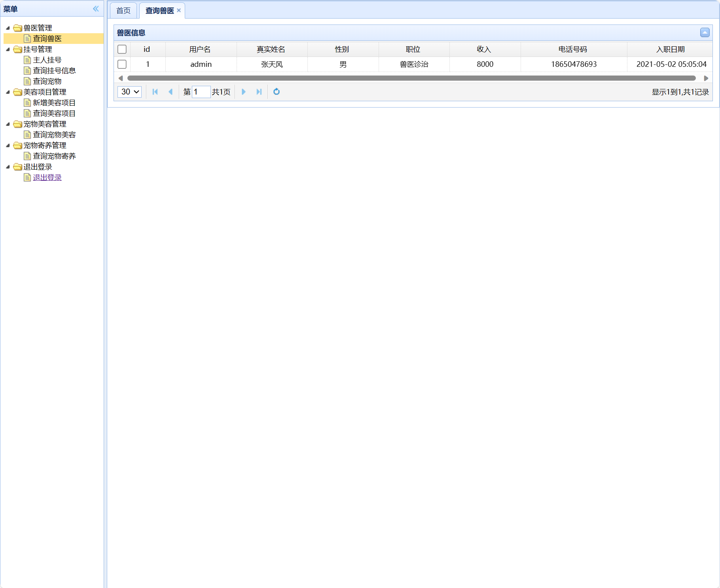
Task: Open the page size dropdown showing 30
Action: (x=130, y=92)
